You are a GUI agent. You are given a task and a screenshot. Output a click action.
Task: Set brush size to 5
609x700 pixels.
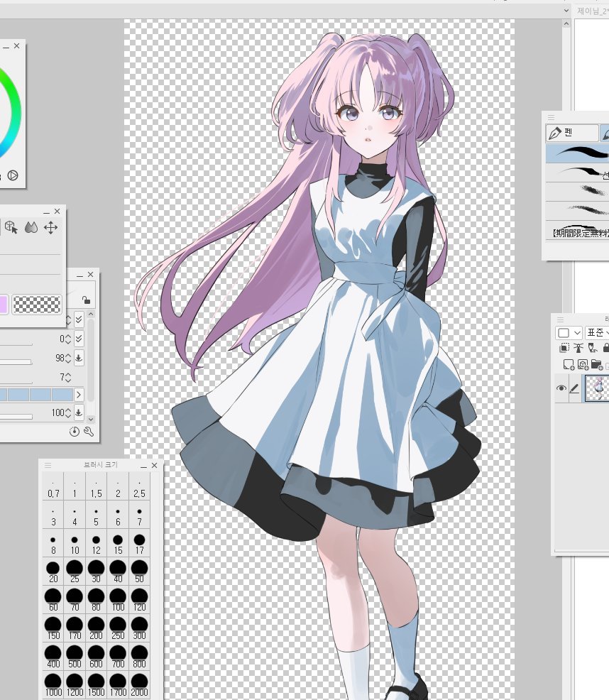96,515
